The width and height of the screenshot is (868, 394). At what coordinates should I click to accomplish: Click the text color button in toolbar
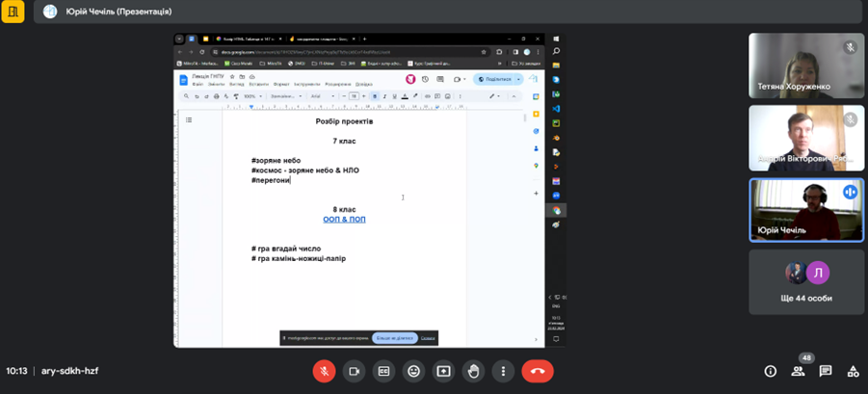(405, 96)
